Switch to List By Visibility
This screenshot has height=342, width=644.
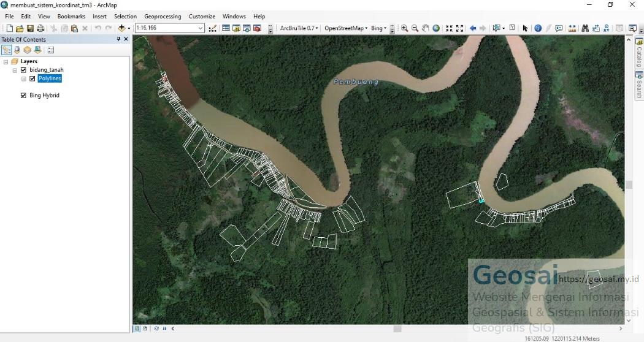point(27,50)
